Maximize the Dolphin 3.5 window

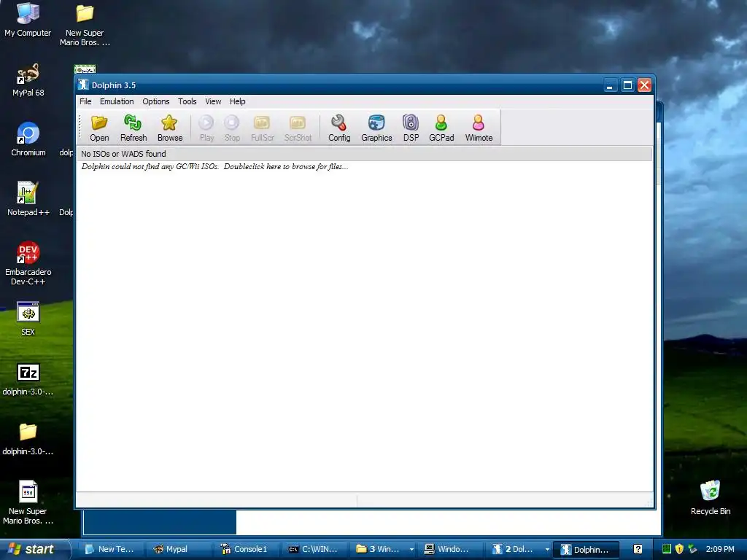(x=627, y=85)
